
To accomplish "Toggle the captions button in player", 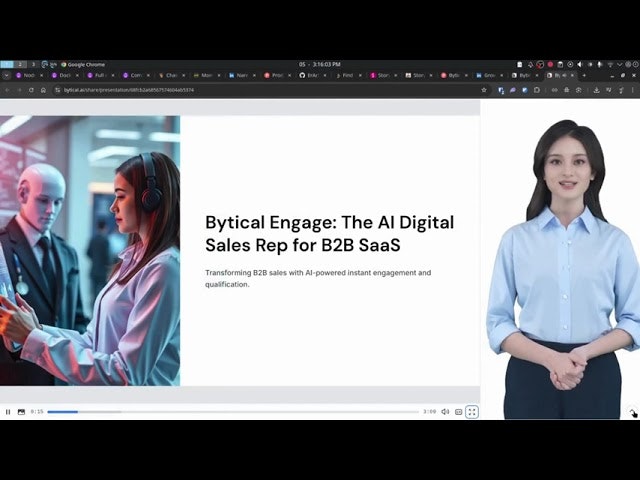I will point(458,412).
